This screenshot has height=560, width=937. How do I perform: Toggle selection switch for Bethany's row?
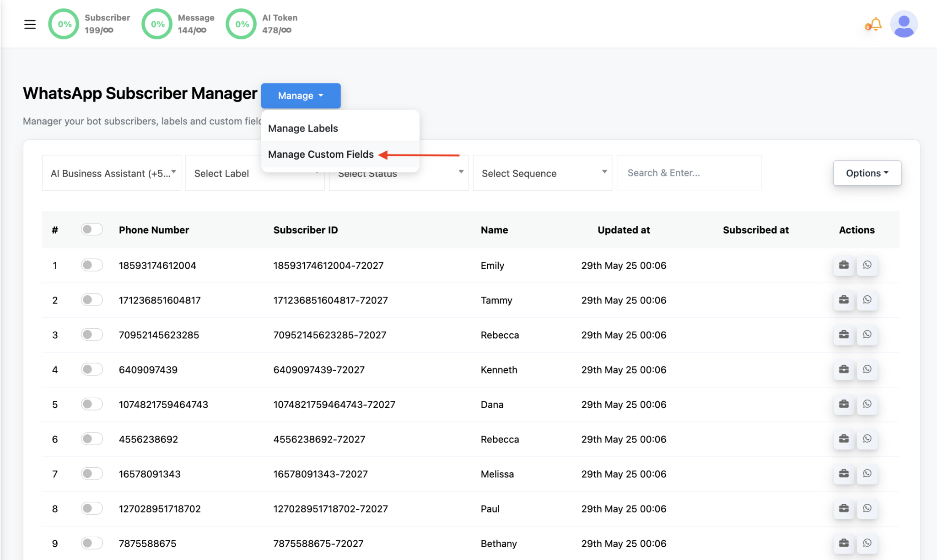pos(92,543)
